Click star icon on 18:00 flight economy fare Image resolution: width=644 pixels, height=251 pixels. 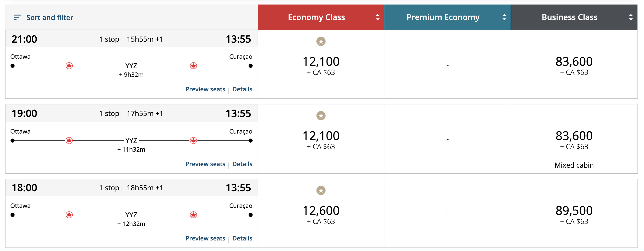click(x=321, y=190)
